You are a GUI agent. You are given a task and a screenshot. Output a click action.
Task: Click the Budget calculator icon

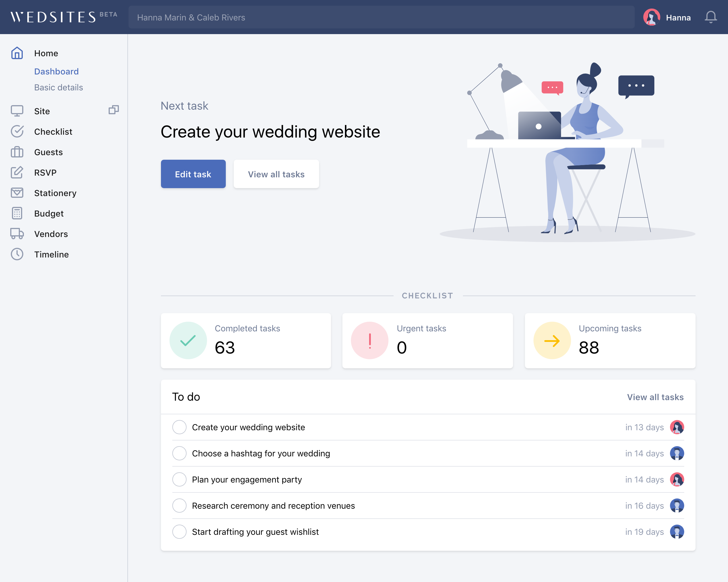coord(17,213)
